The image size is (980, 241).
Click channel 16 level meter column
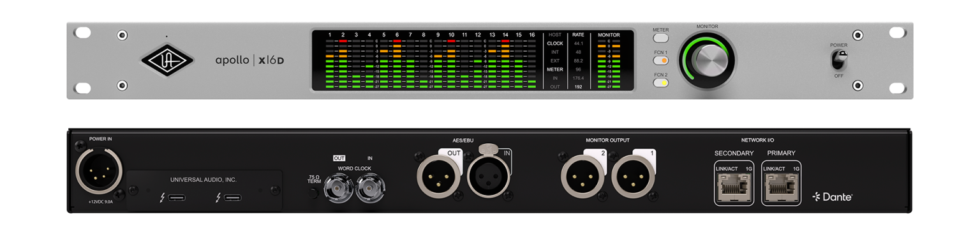(x=531, y=63)
